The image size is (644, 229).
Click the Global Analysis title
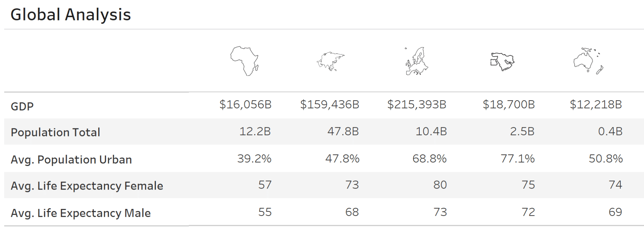click(x=71, y=15)
